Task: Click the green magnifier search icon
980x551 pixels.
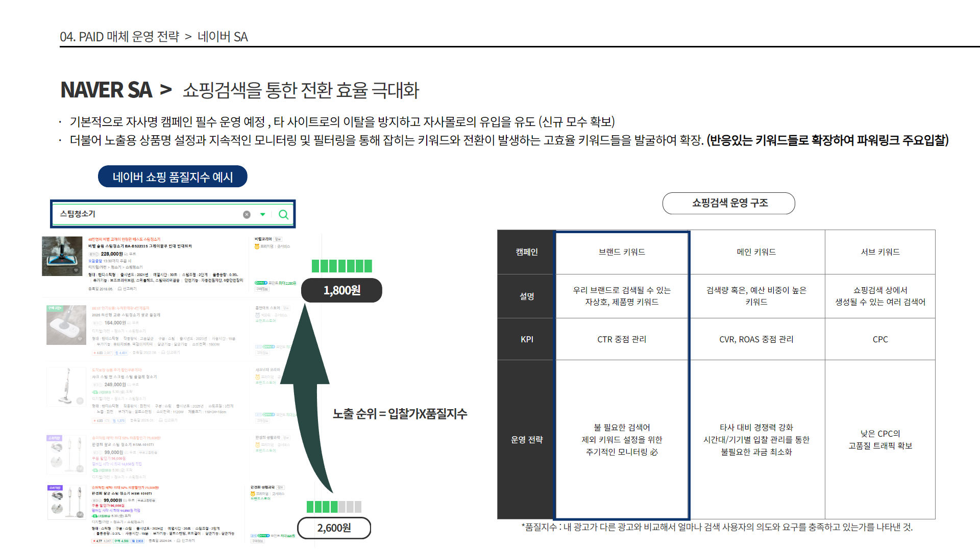Action: click(x=283, y=215)
